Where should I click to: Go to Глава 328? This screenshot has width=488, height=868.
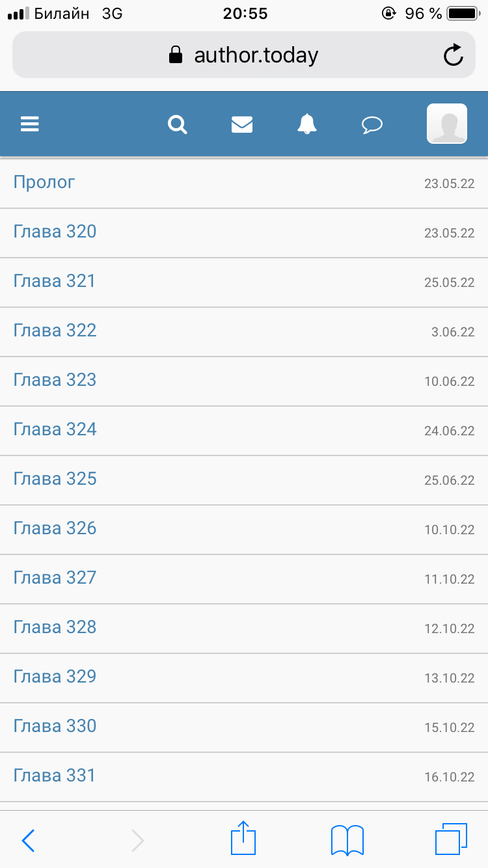tap(55, 627)
